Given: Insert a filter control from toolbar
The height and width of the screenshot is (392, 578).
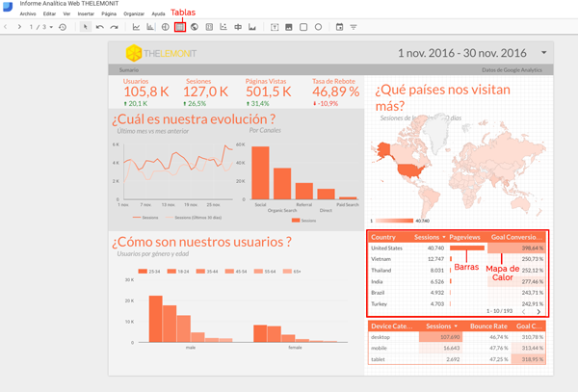Looking at the screenshot, I should (354, 27).
